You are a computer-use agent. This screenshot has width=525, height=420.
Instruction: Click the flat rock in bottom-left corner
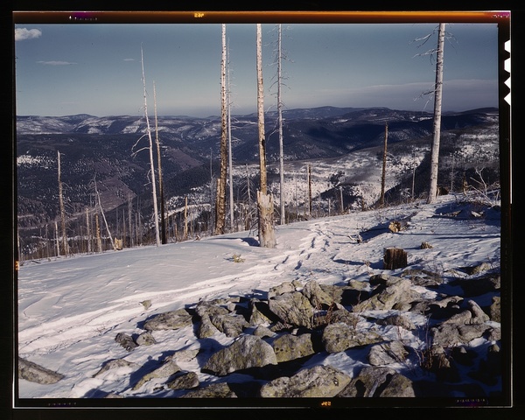pyautogui.click(x=38, y=373)
